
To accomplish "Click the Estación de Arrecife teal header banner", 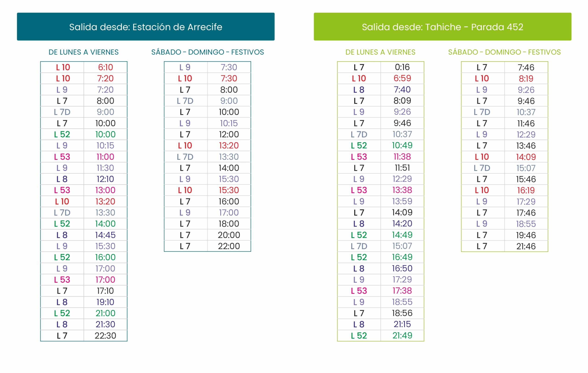I will pyautogui.click(x=146, y=27).
